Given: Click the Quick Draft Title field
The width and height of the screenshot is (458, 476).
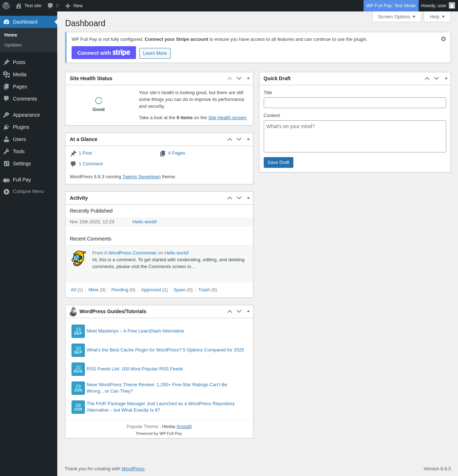Looking at the screenshot, I should pyautogui.click(x=355, y=103).
